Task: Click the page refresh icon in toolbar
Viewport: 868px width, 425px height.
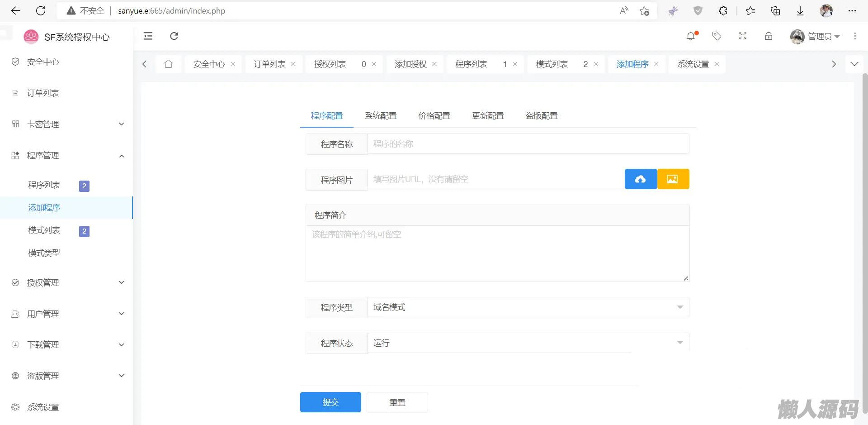Action: pyautogui.click(x=174, y=36)
